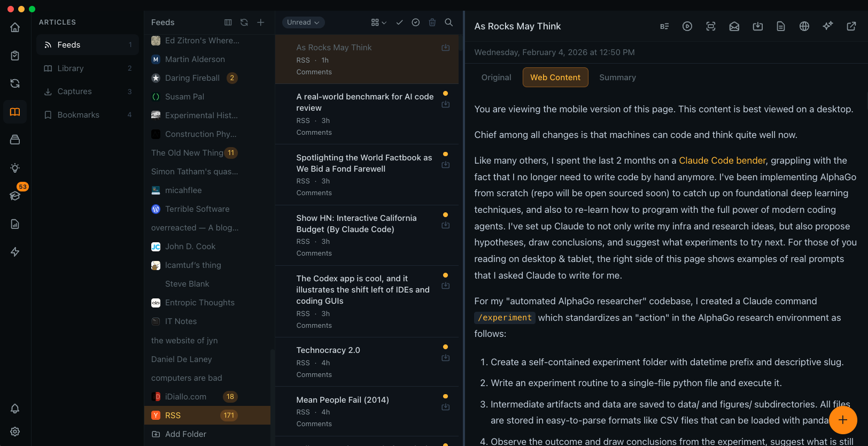The width and height of the screenshot is (868, 446).
Task: Open the Unread filter dropdown
Action: click(303, 22)
